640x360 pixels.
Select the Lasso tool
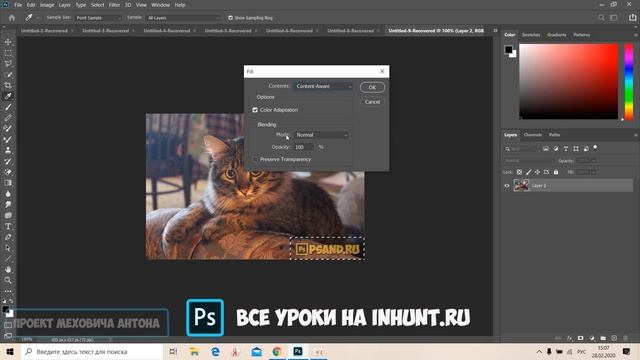click(8, 64)
